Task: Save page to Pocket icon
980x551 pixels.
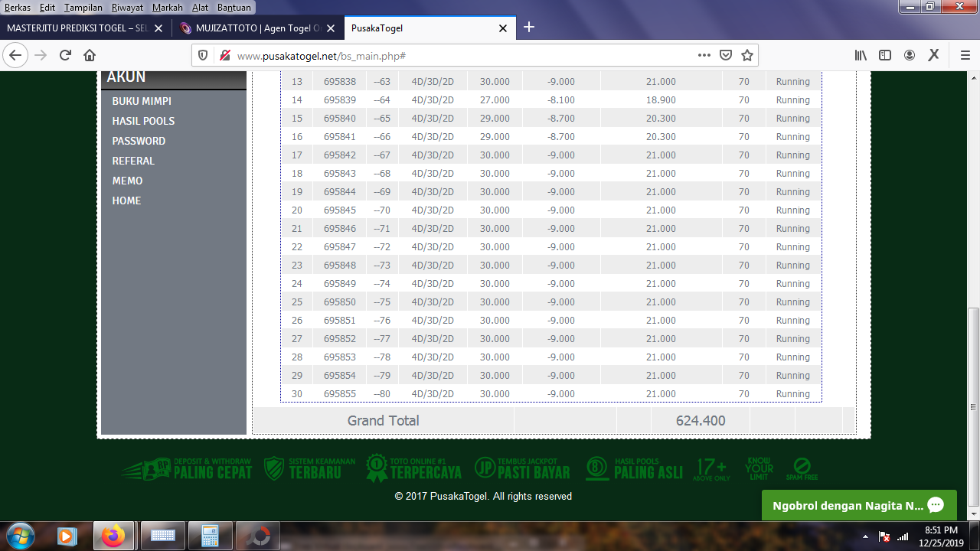Action: 726,55
